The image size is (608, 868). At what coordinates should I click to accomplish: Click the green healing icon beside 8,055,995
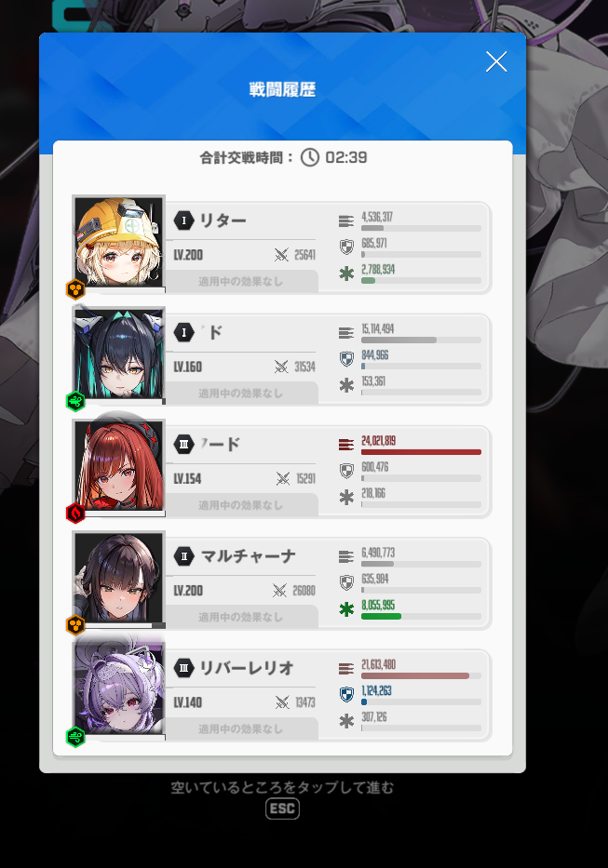[346, 609]
